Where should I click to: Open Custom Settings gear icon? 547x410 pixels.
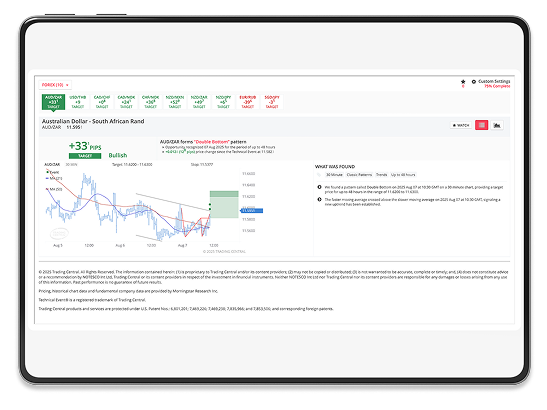[473, 82]
